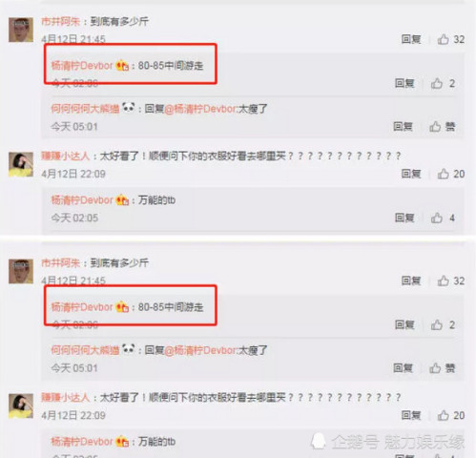Click 回复 beside the 万能的tb reply, upper copy

tap(404, 218)
